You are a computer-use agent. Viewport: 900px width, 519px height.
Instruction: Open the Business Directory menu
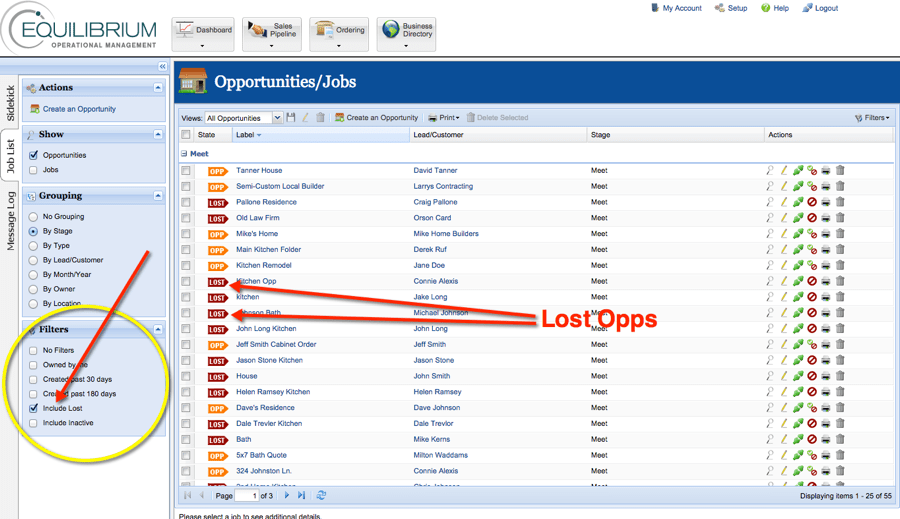[406, 34]
